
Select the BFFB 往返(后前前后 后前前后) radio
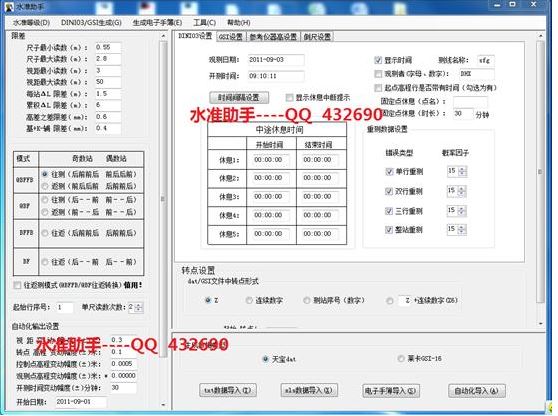point(45,233)
